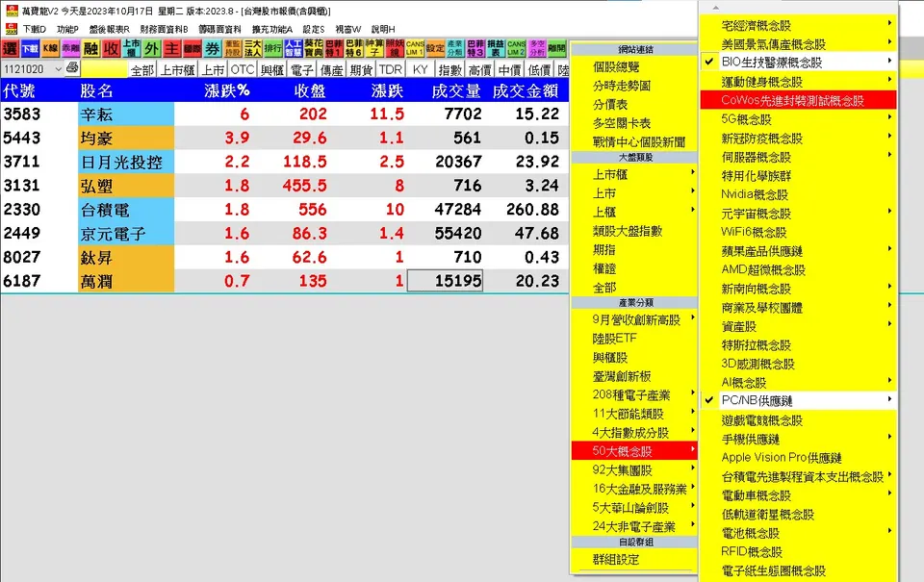Expand the 24大非電子產業 submenu
The image size is (924, 582).
coord(634,526)
